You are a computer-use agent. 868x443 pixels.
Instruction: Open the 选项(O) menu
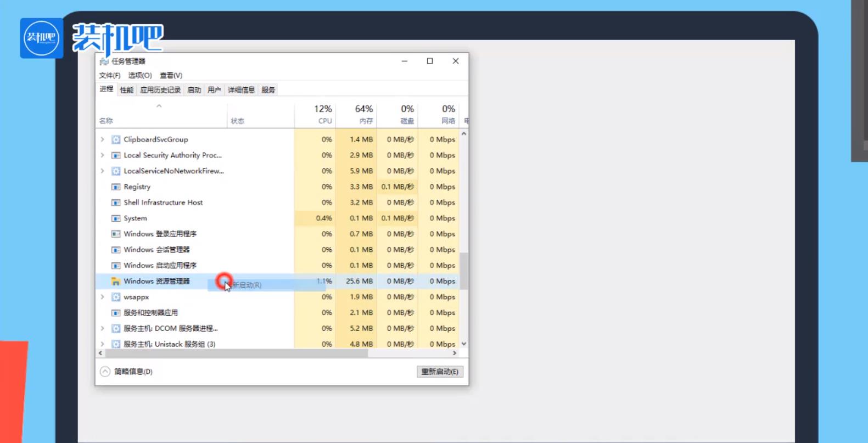pyautogui.click(x=140, y=75)
